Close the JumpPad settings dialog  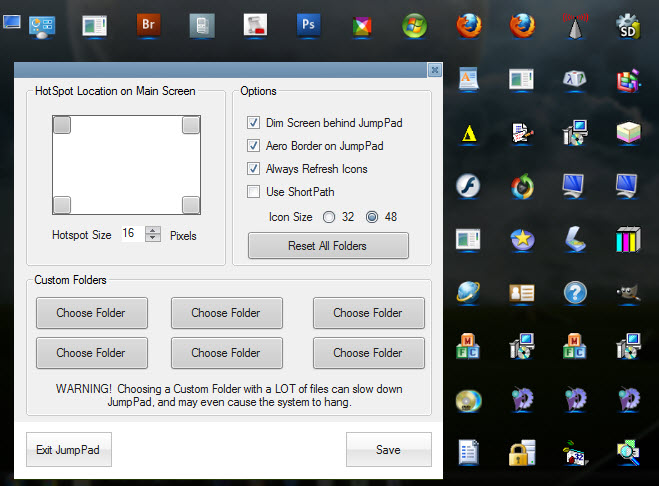coord(435,70)
